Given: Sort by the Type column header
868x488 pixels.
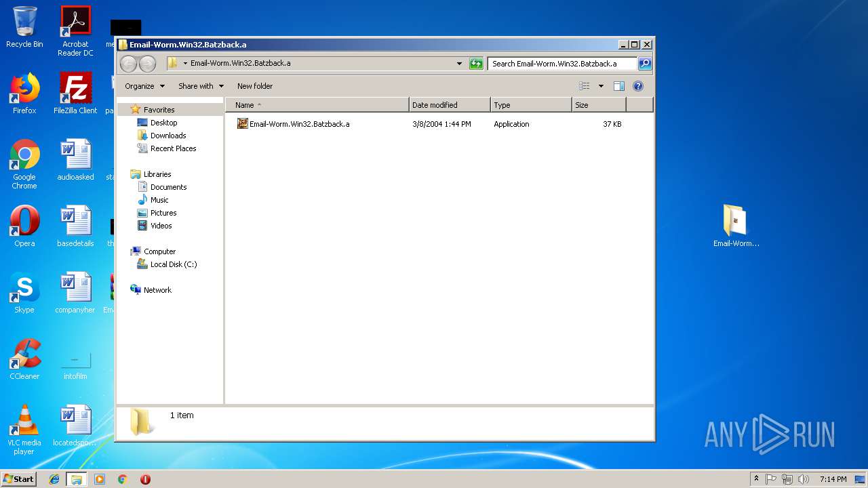Looking at the screenshot, I should click(x=531, y=105).
